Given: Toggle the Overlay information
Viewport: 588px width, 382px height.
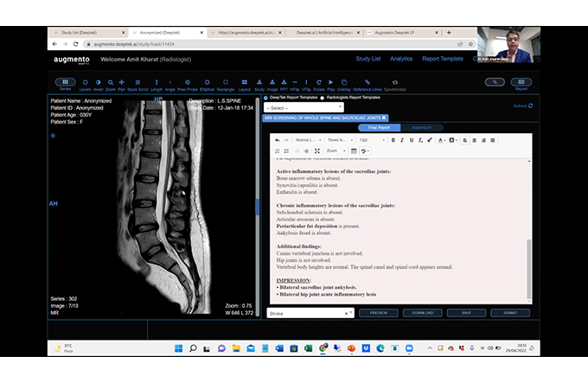Looking at the screenshot, I should 344,85.
